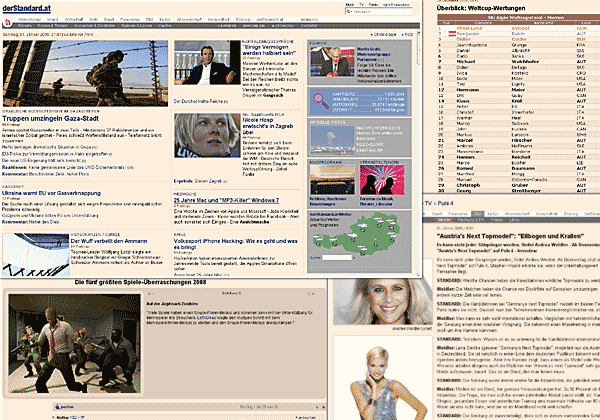This screenshot has height=420, width=600.
Task: Open Nicole Hosp portrait thumbnail
Action: coord(207,135)
